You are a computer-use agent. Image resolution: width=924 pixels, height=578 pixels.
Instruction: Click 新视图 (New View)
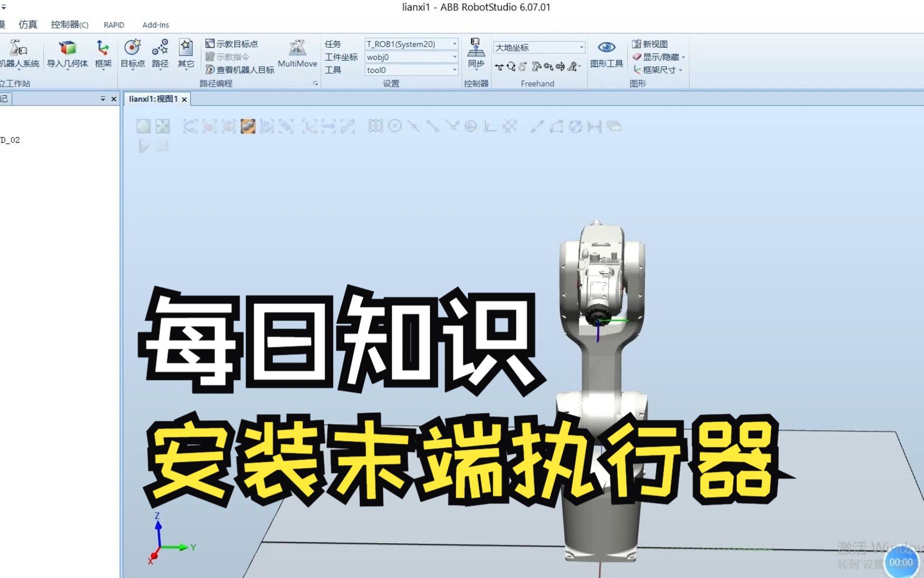click(650, 44)
